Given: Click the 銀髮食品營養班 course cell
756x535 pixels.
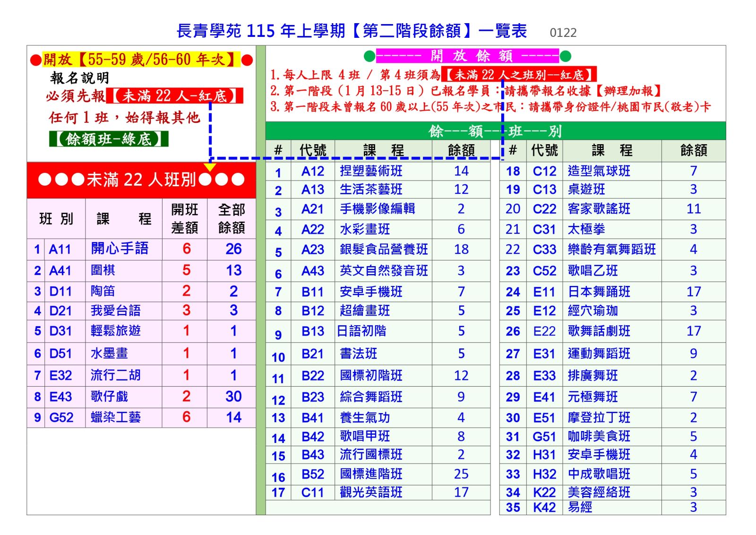Looking at the screenshot, I should 384,249.
